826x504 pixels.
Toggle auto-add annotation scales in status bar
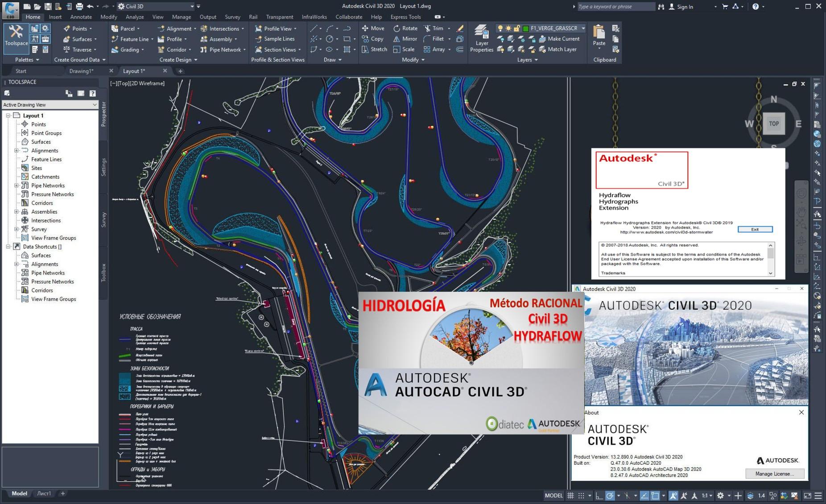click(684, 496)
